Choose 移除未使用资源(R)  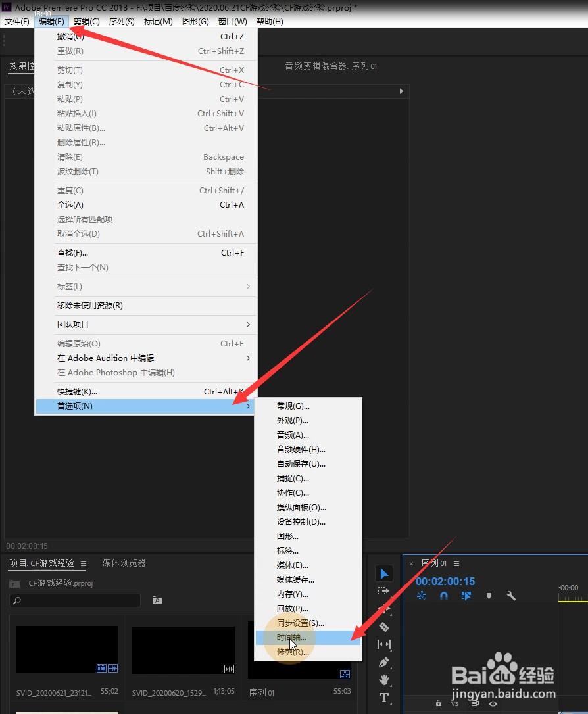click(146, 306)
